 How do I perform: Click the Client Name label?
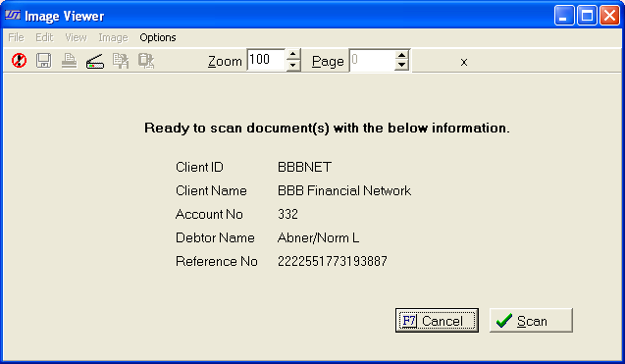211,190
